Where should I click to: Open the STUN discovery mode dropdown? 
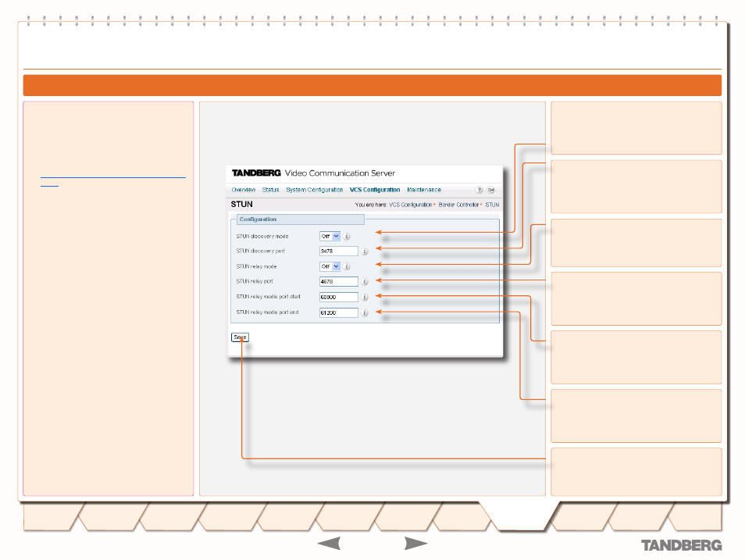[330, 237]
